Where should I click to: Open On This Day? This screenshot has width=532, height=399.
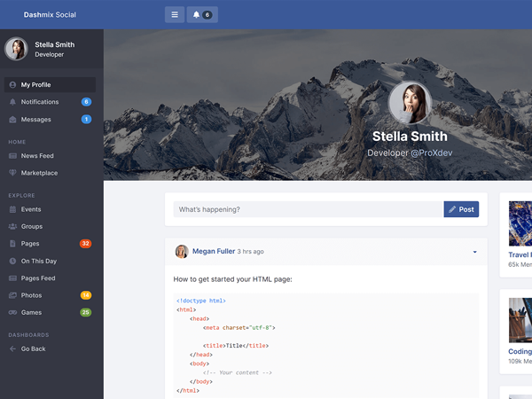tap(50, 261)
